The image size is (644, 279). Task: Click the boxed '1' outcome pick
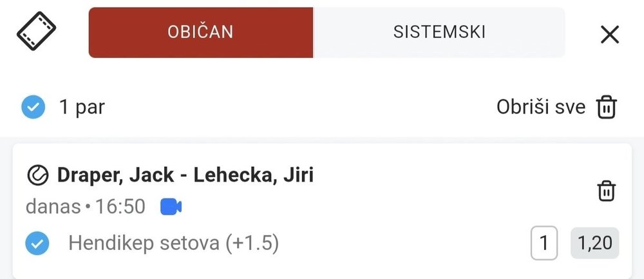click(x=544, y=244)
